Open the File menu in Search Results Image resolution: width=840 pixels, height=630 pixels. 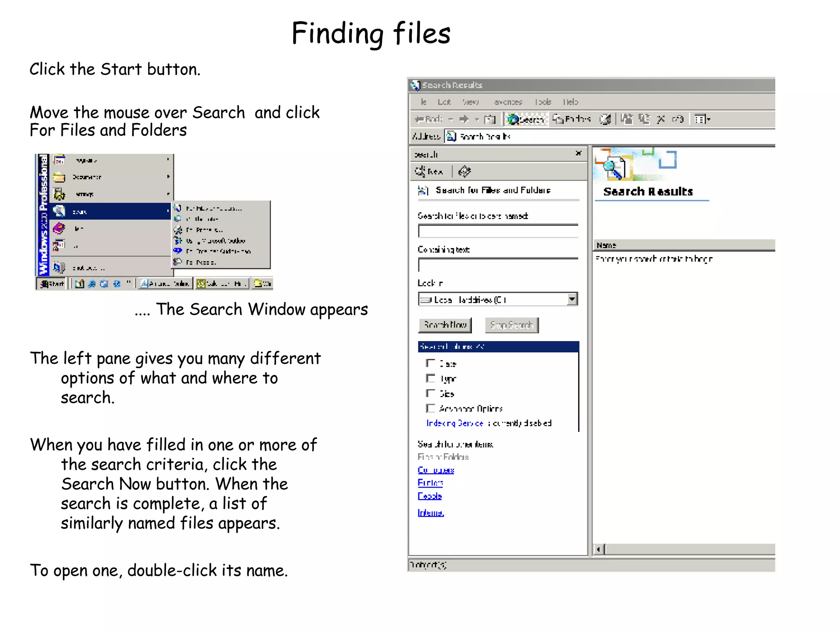(x=423, y=102)
